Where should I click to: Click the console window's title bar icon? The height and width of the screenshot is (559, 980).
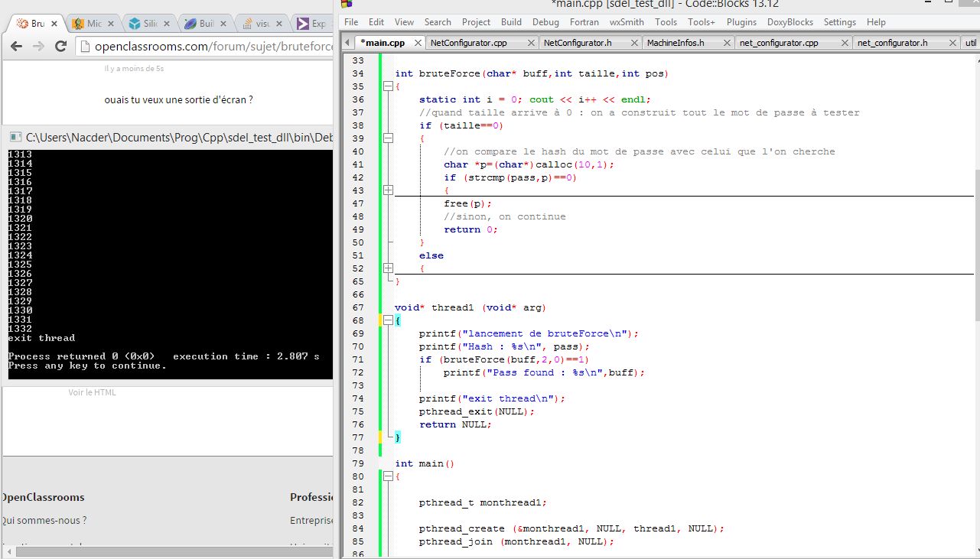pos(15,138)
